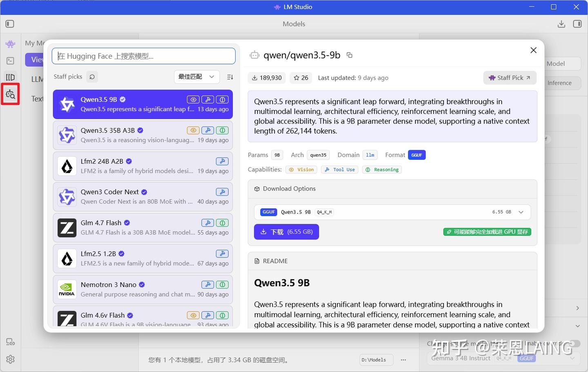Click the Tool Use capability tag
The image size is (588, 372).
[340, 170]
